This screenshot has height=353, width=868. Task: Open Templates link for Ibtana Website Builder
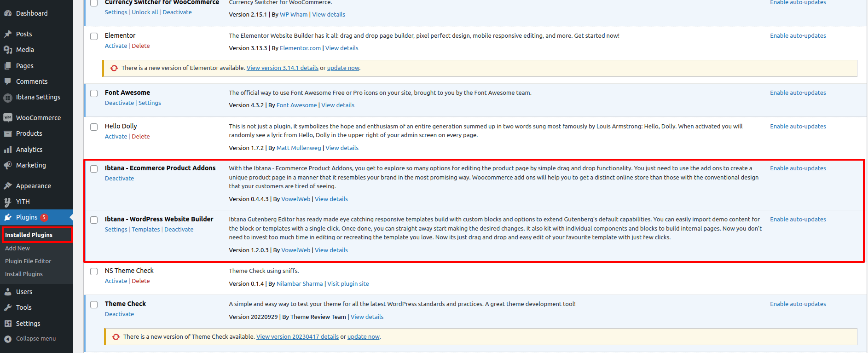[146, 230]
